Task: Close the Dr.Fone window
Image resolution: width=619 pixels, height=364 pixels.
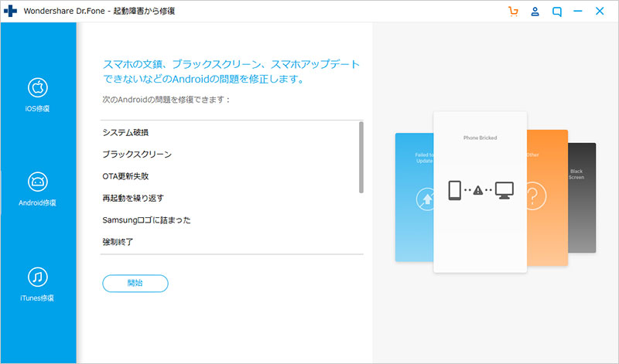Action: click(600, 11)
